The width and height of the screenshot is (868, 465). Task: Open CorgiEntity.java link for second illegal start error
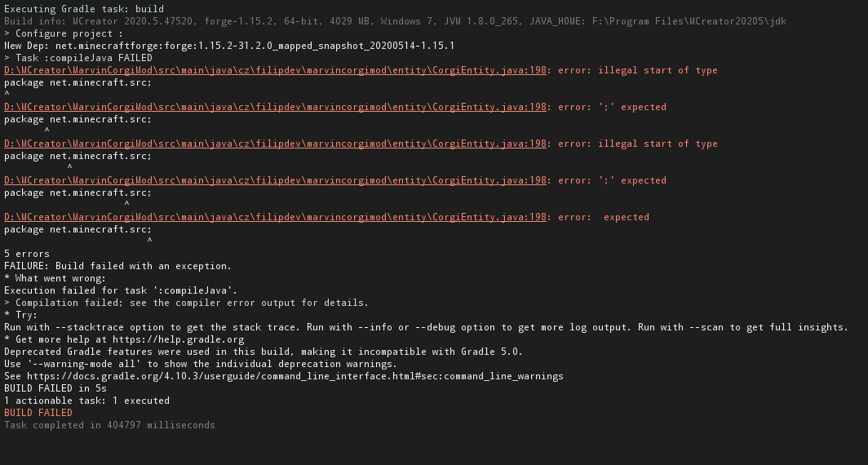pyautogui.click(x=275, y=144)
